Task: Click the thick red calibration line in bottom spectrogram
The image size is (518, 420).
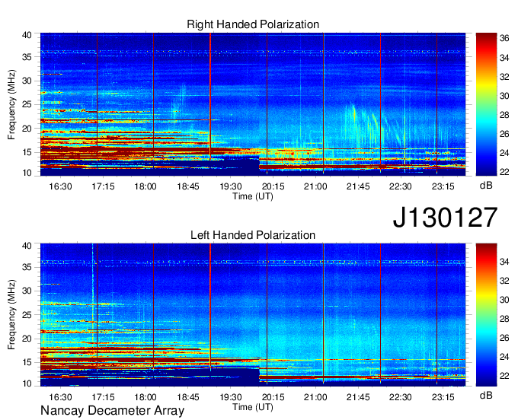Action: point(210,305)
